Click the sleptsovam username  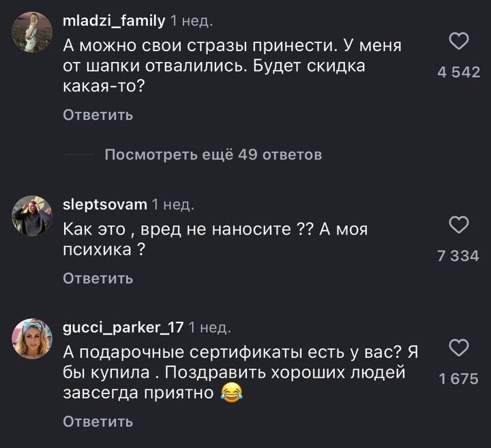coord(104,205)
